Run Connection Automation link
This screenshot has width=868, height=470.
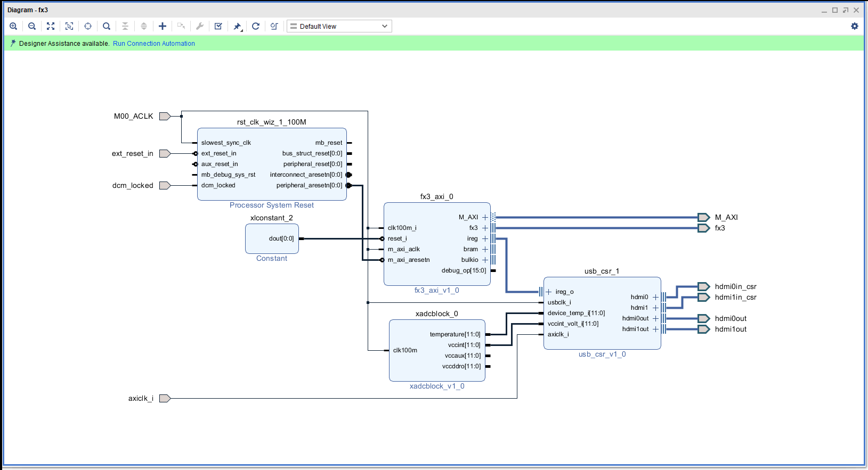click(153, 44)
